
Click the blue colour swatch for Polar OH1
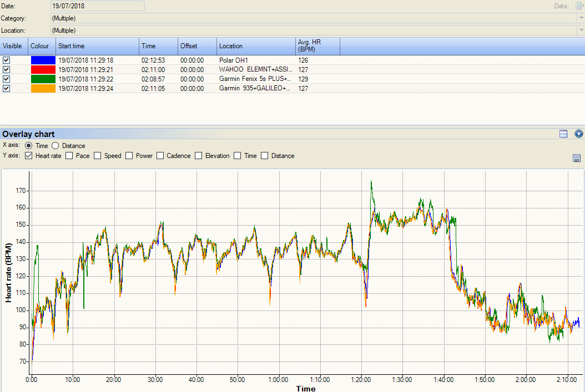pyautogui.click(x=43, y=60)
